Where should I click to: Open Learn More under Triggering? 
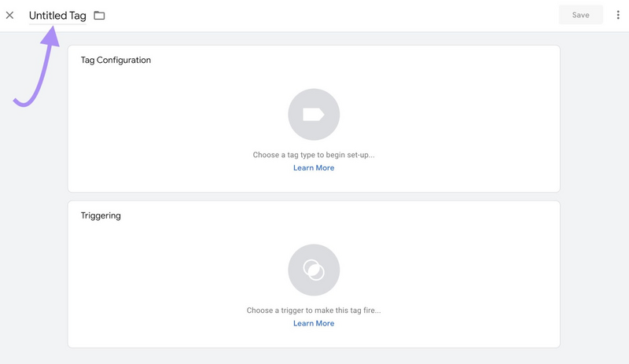[314, 324]
